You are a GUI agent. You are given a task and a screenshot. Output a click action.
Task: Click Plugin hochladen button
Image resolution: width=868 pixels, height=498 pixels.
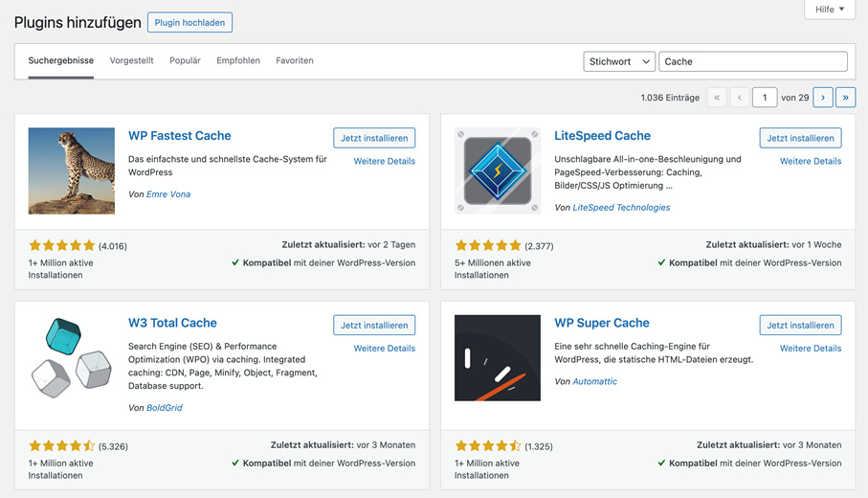189,23
